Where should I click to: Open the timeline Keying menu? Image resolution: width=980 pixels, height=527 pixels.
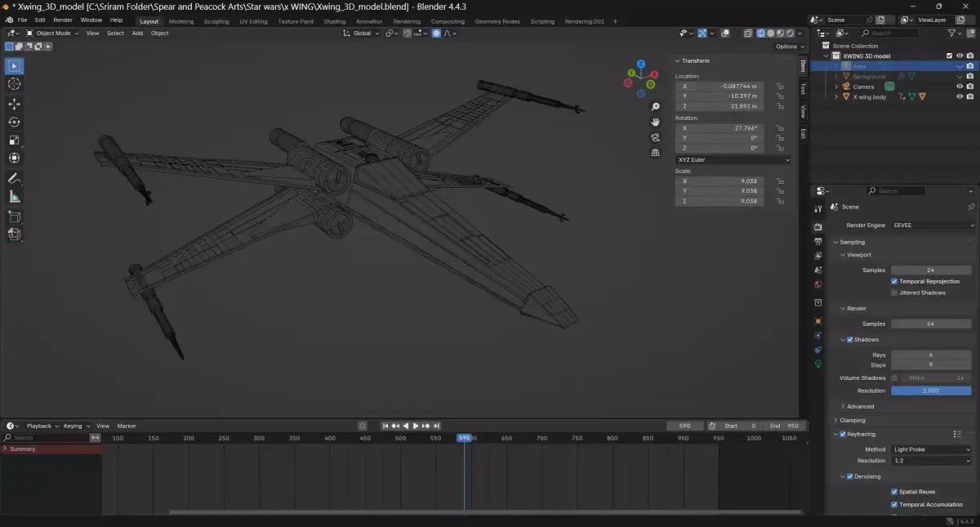[74, 426]
